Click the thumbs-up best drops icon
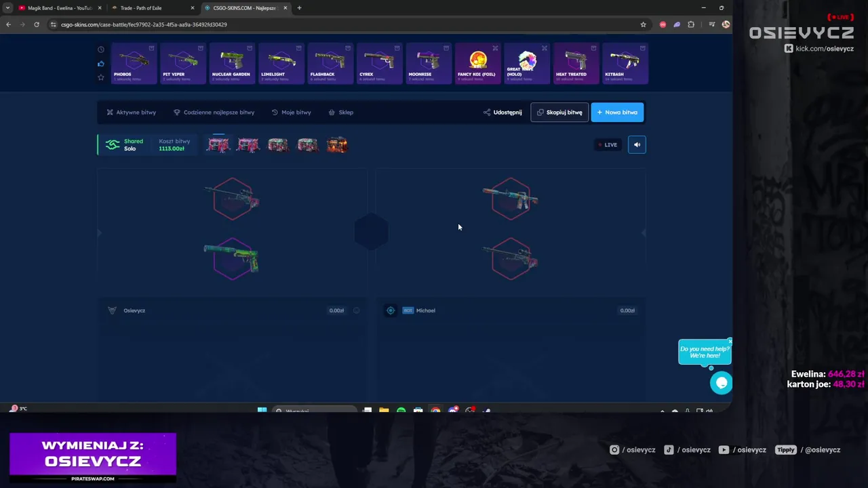The width and height of the screenshot is (868, 488). (x=101, y=64)
